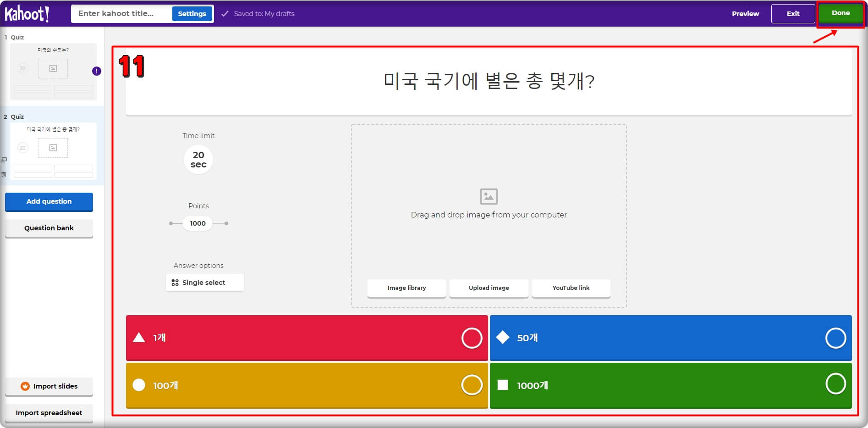Open the 20 sec time limit selector

[x=198, y=160]
